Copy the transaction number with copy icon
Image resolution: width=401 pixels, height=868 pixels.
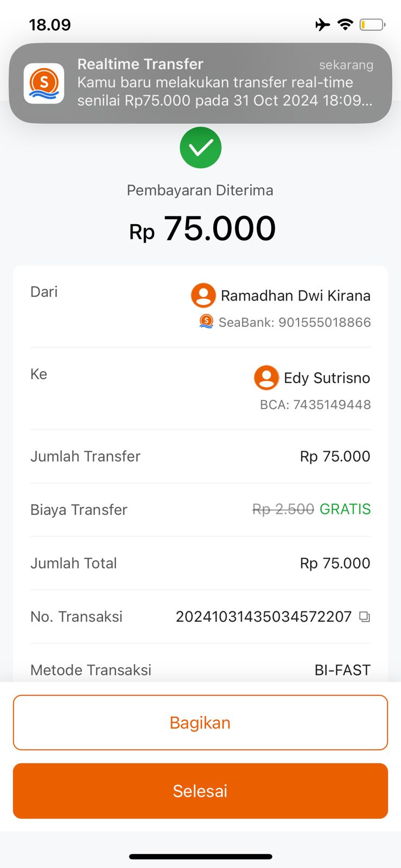coord(365,617)
